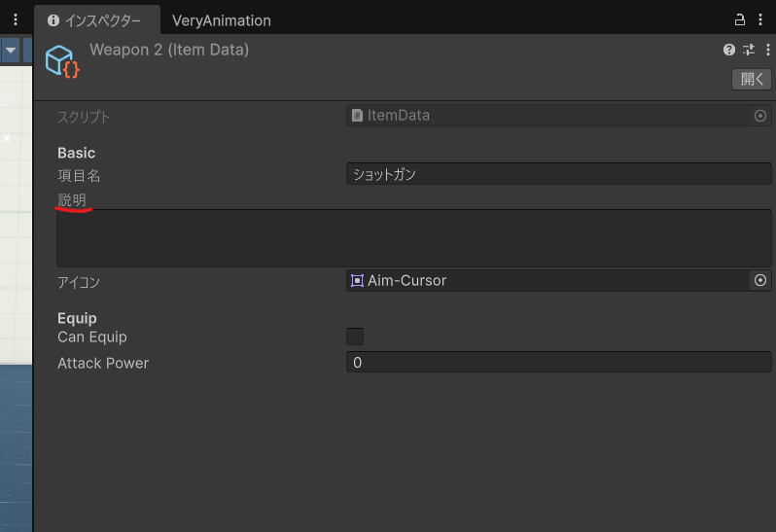Image resolution: width=776 pixels, height=532 pixels.
Task: Select the ItemData script field
Action: (x=559, y=116)
